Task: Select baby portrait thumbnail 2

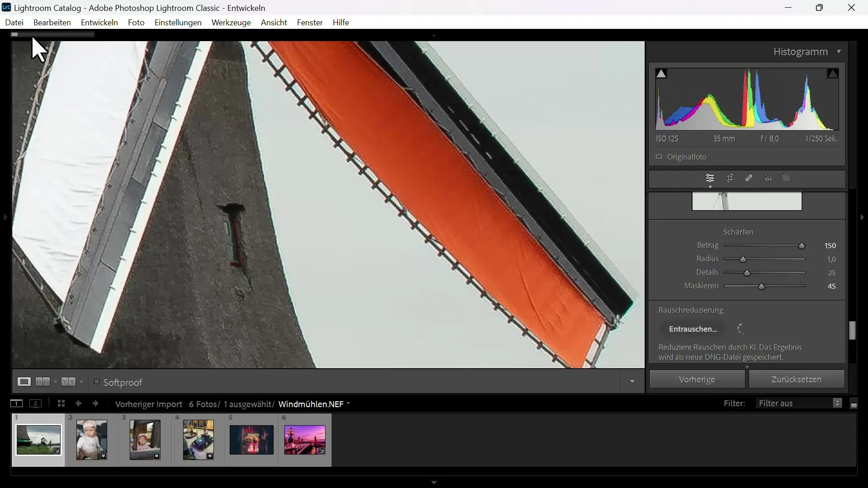Action: (x=92, y=440)
